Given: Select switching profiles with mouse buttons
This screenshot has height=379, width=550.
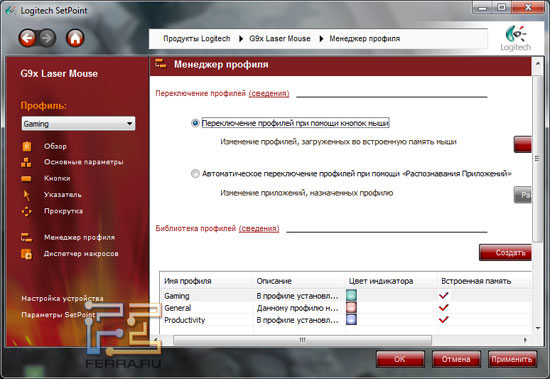Looking at the screenshot, I should [195, 123].
